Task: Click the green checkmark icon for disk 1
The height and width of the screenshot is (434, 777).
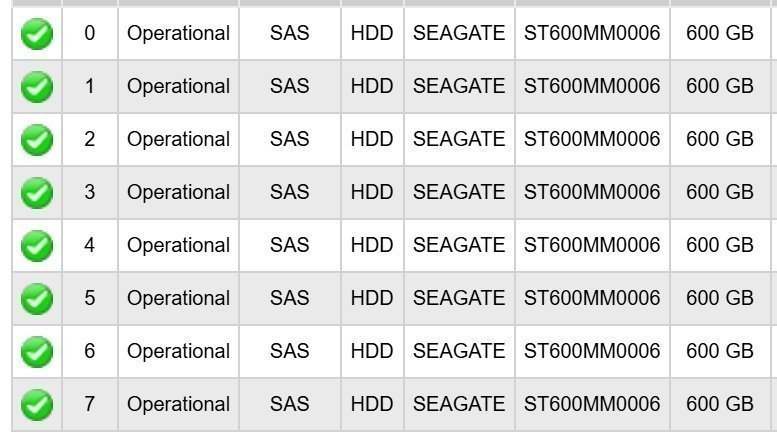Action: (x=37, y=87)
